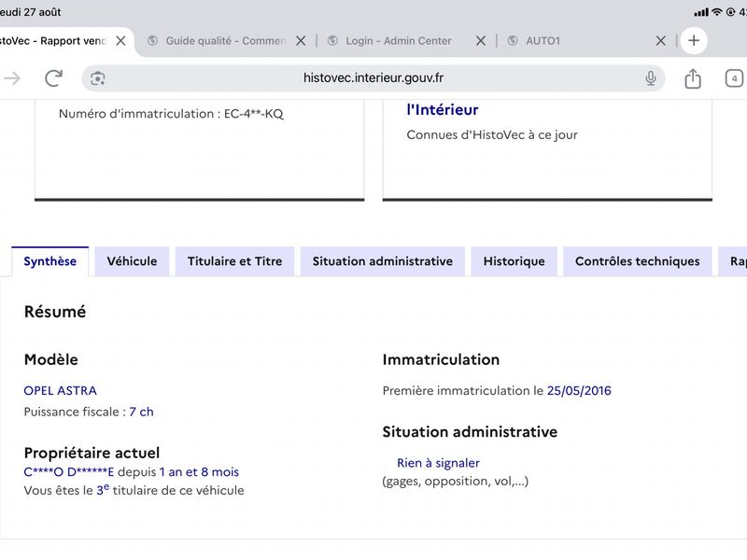Click the 1 an et 8 mois duration
This screenshot has height=560, width=747.
199,472
